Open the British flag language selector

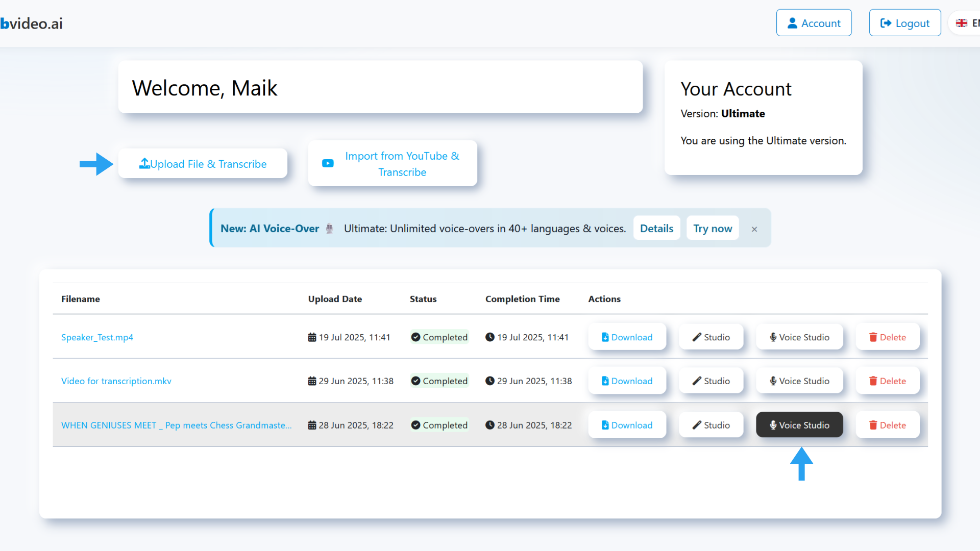pos(963,22)
